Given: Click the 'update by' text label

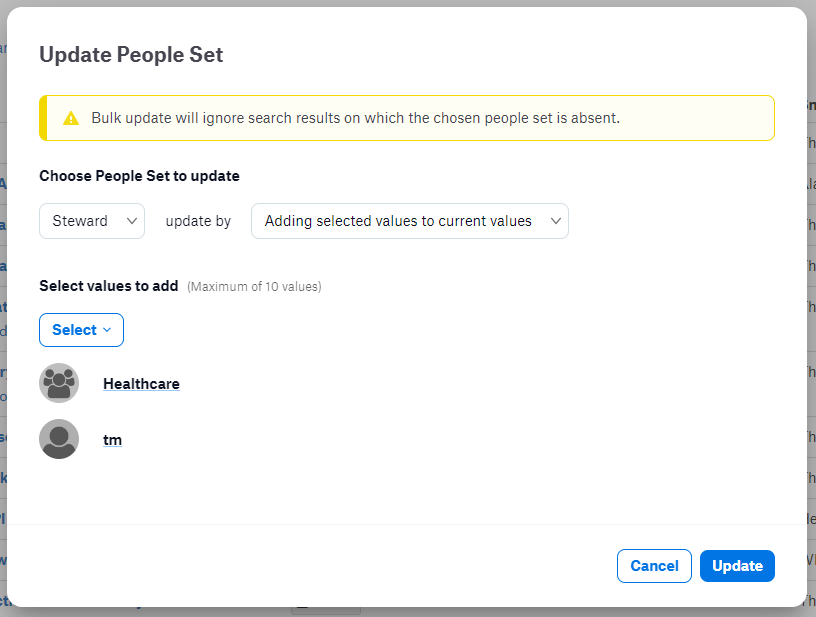Looking at the screenshot, I should click(198, 221).
